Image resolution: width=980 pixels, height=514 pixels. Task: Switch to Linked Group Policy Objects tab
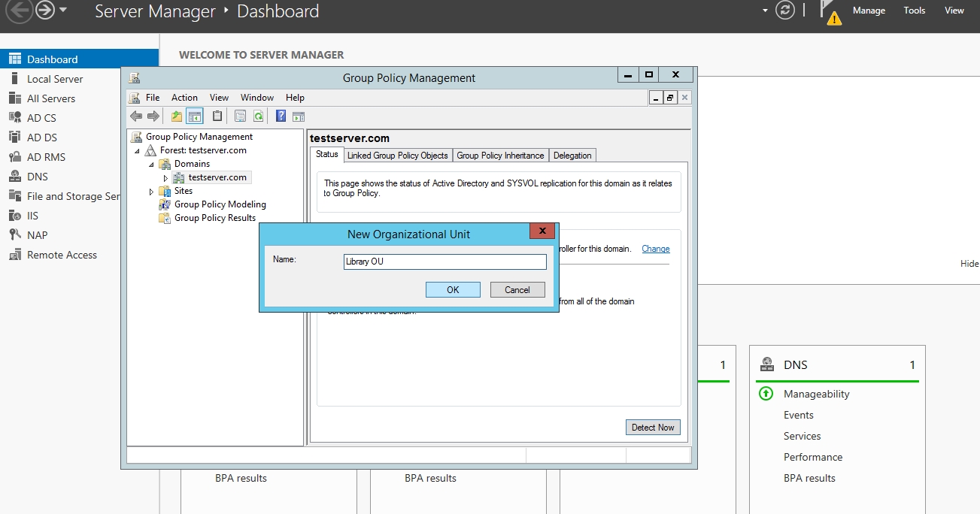[x=397, y=156]
